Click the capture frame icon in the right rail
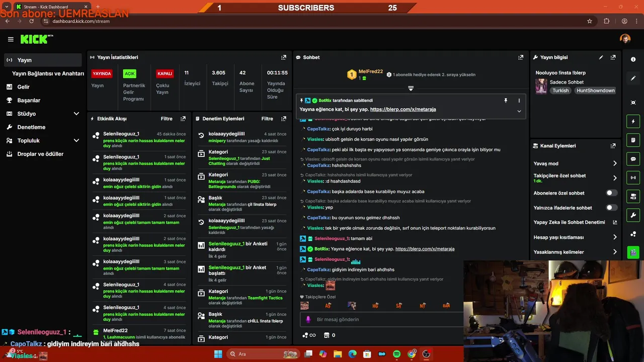Image resolution: width=644 pixels, height=362 pixels. (633, 103)
